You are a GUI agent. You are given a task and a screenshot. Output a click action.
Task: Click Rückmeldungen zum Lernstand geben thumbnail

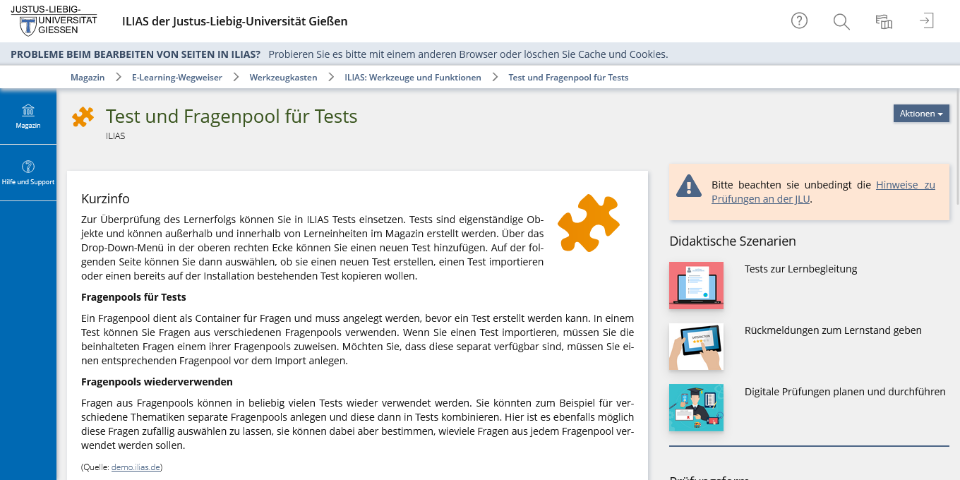[x=696, y=347]
